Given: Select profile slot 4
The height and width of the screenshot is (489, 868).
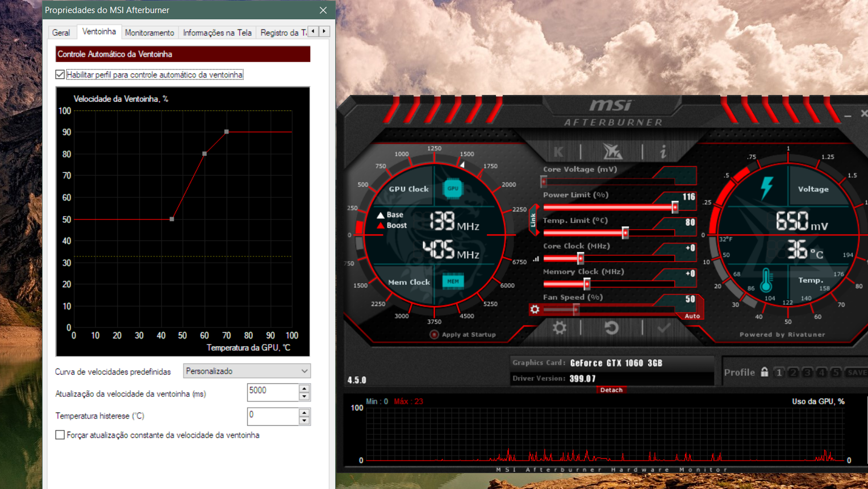Looking at the screenshot, I should tap(821, 372).
